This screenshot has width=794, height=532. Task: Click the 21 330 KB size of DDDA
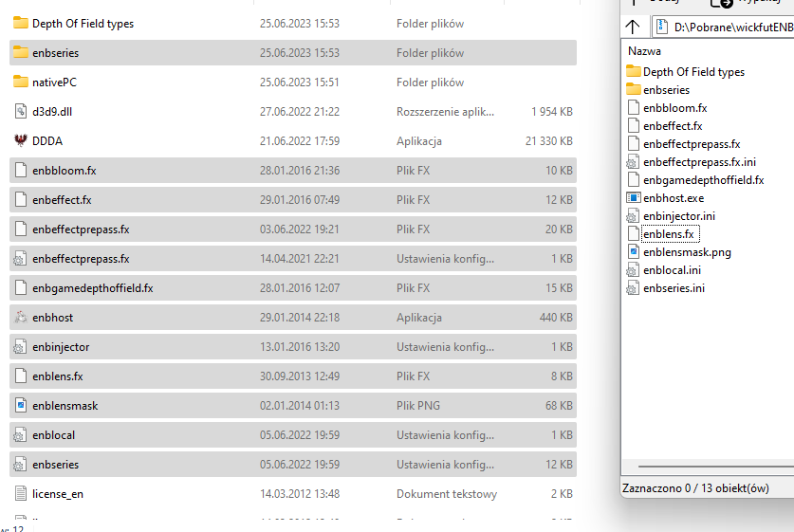pyautogui.click(x=549, y=140)
